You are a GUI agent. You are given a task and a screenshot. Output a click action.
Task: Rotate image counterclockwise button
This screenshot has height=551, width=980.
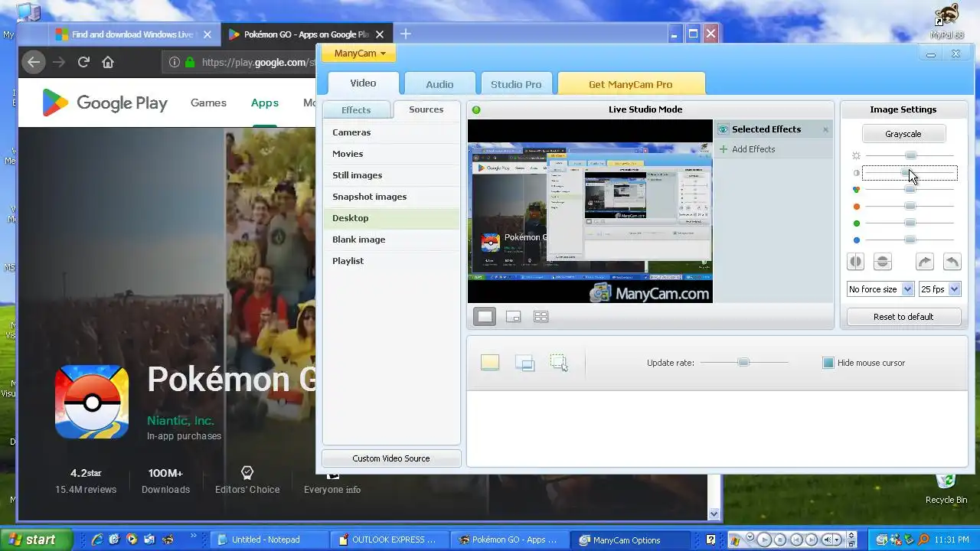coord(952,262)
